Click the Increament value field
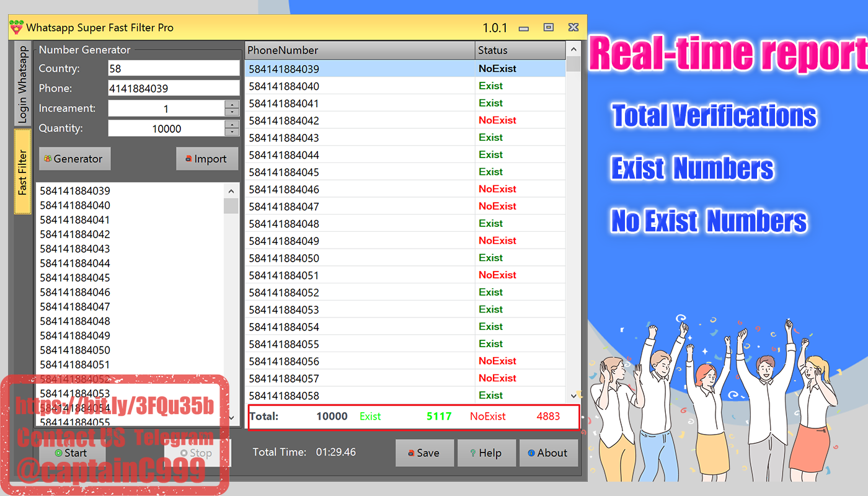The image size is (868, 496). coord(166,108)
